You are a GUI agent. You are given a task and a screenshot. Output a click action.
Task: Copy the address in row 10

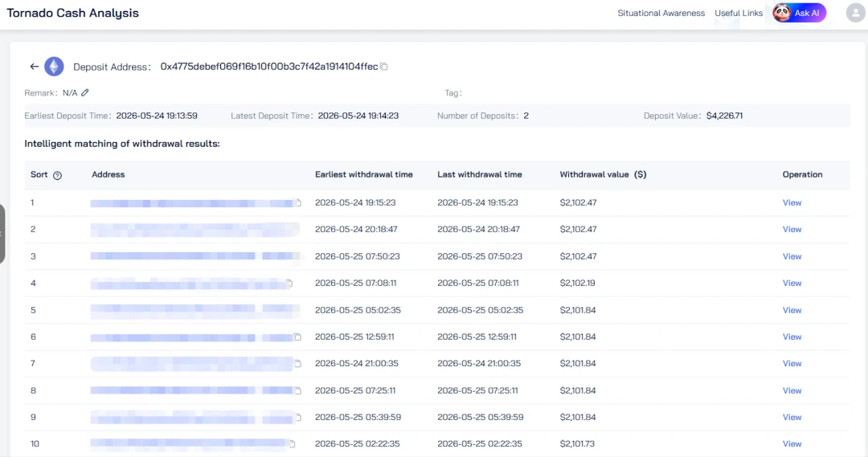(293, 443)
